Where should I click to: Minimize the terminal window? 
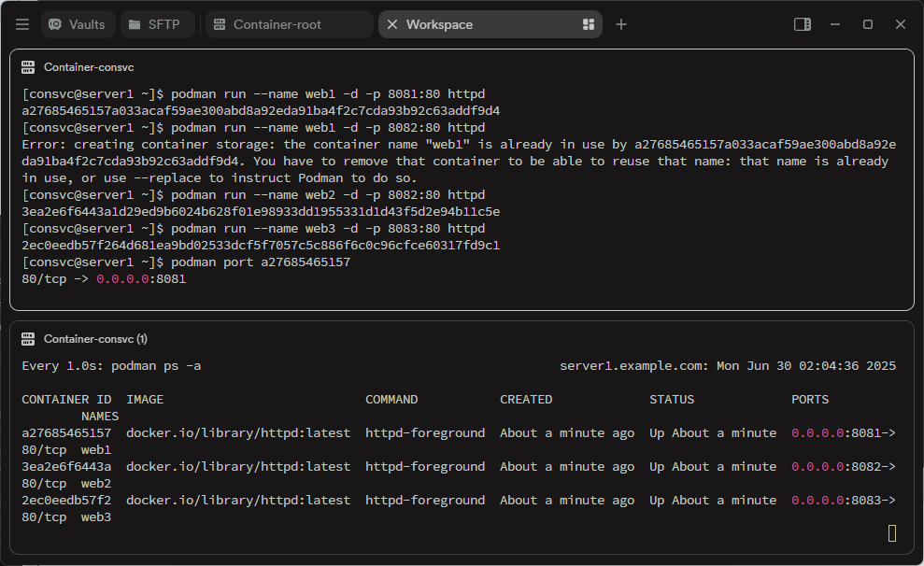tap(835, 24)
